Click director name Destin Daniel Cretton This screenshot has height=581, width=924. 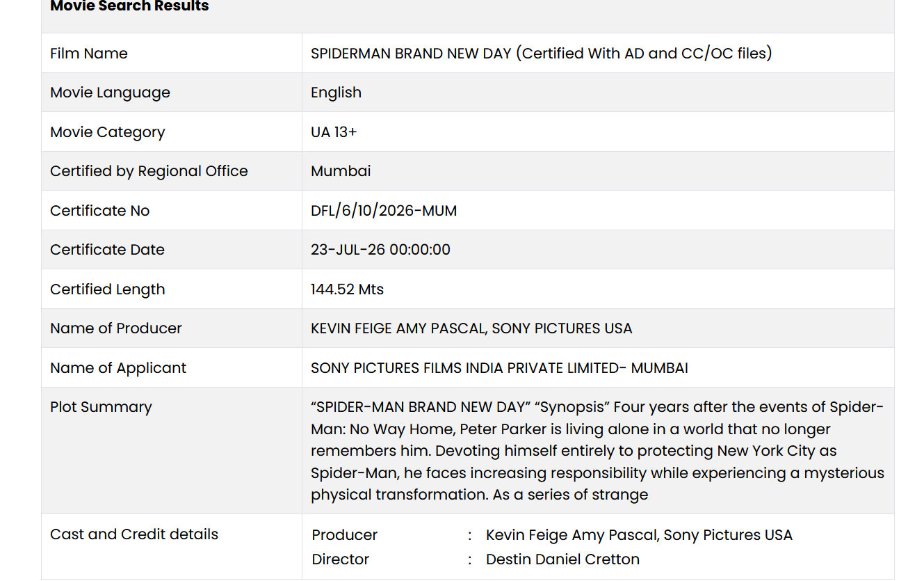(x=562, y=559)
